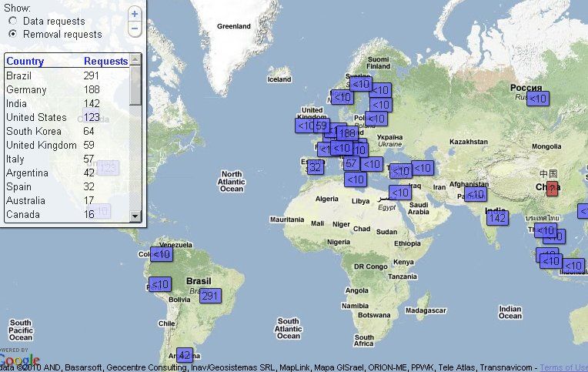This screenshot has width=588, height=372.
Task: Click the <10 marker on Peru
Action: click(x=160, y=284)
